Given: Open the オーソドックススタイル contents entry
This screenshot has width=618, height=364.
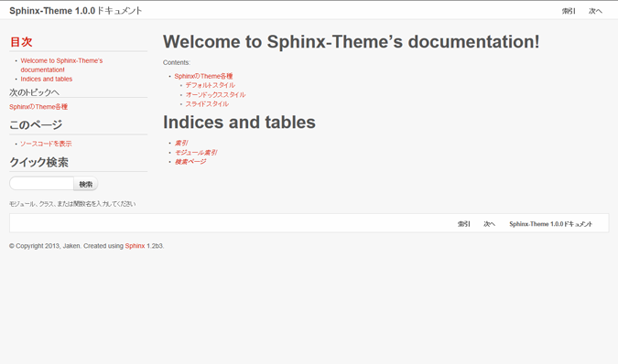Looking at the screenshot, I should pyautogui.click(x=215, y=94).
